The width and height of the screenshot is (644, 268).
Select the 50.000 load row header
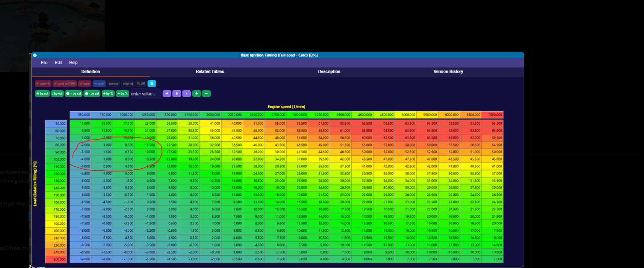point(56,123)
